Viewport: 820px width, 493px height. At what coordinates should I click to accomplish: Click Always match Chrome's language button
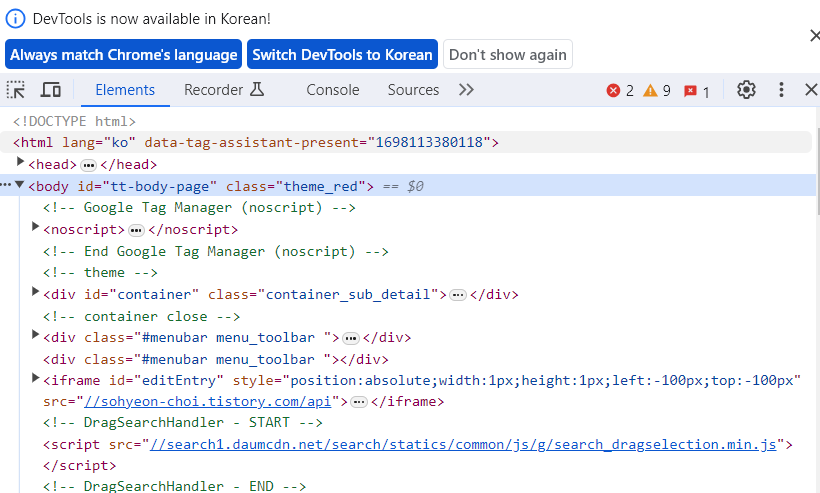pos(123,54)
